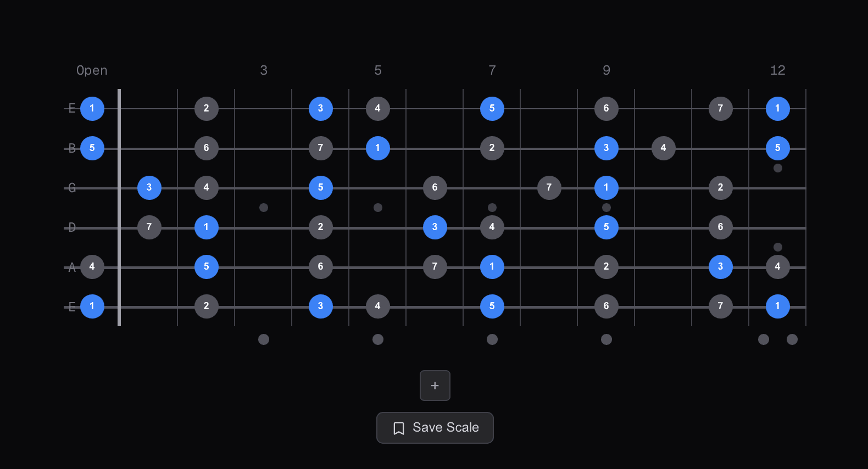Click the gray note 4 on the open A string
This screenshot has width=868, height=469.
click(x=92, y=266)
